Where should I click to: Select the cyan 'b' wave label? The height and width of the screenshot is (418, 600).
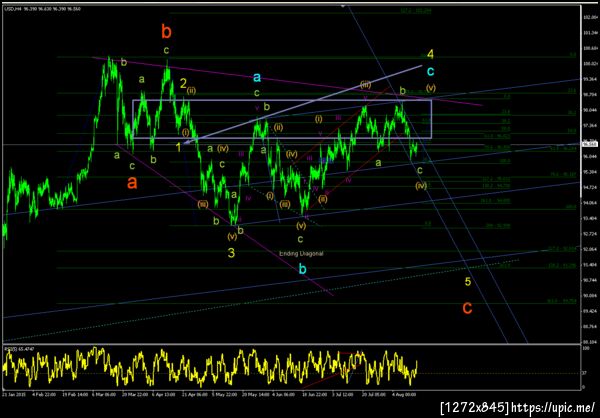click(302, 269)
